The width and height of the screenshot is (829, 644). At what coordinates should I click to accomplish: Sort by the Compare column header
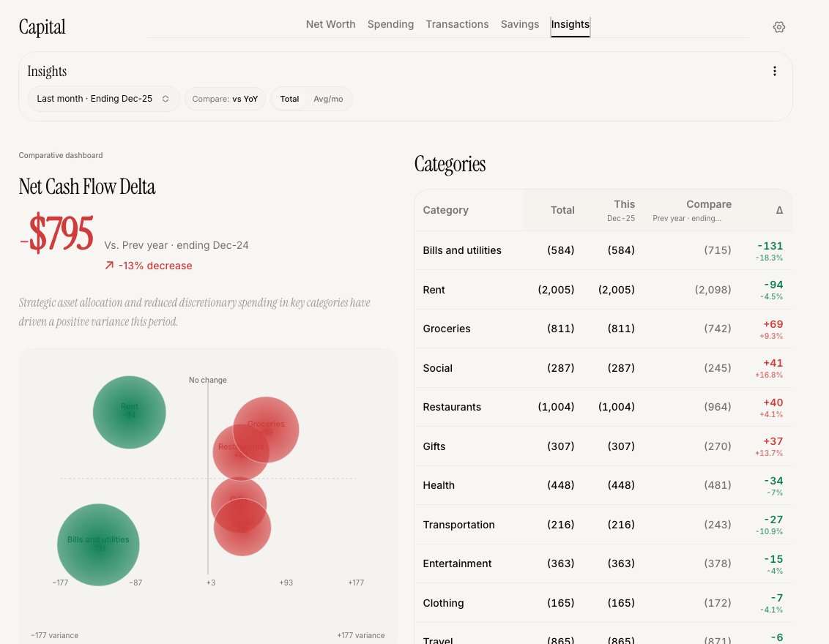[691, 210]
